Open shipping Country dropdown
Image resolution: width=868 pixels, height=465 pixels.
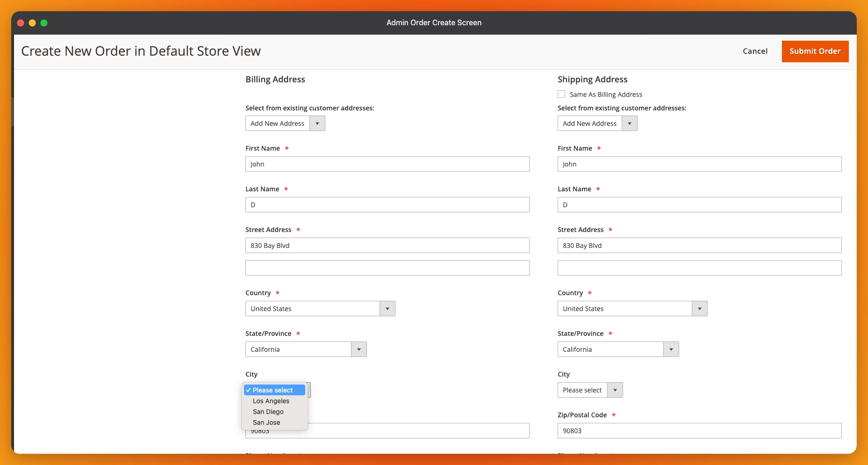tap(632, 309)
